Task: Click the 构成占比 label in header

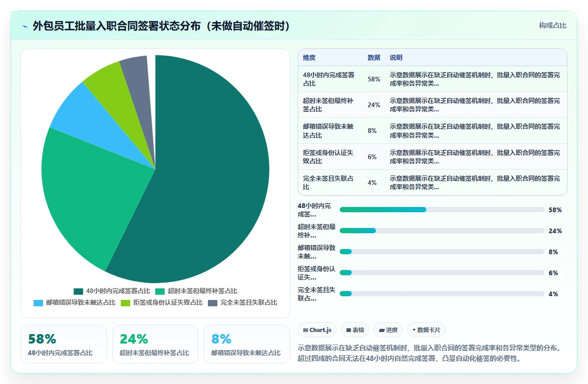Action: [552, 26]
